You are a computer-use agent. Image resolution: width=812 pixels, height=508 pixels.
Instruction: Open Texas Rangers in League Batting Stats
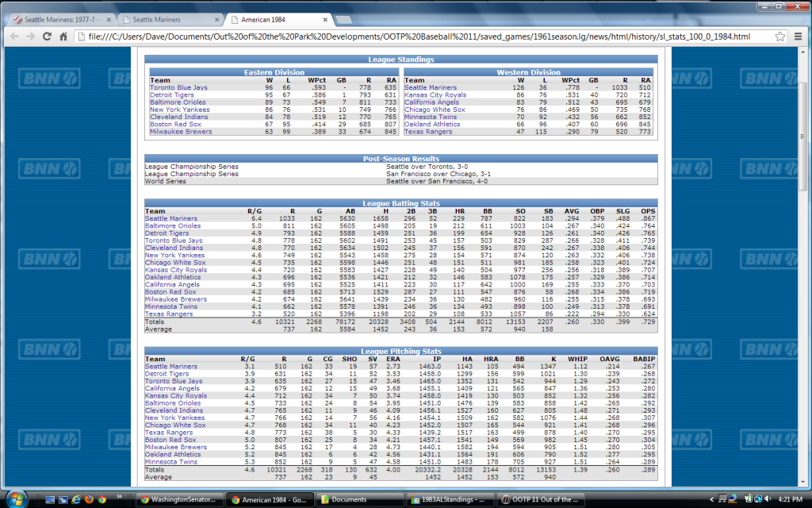coord(169,314)
